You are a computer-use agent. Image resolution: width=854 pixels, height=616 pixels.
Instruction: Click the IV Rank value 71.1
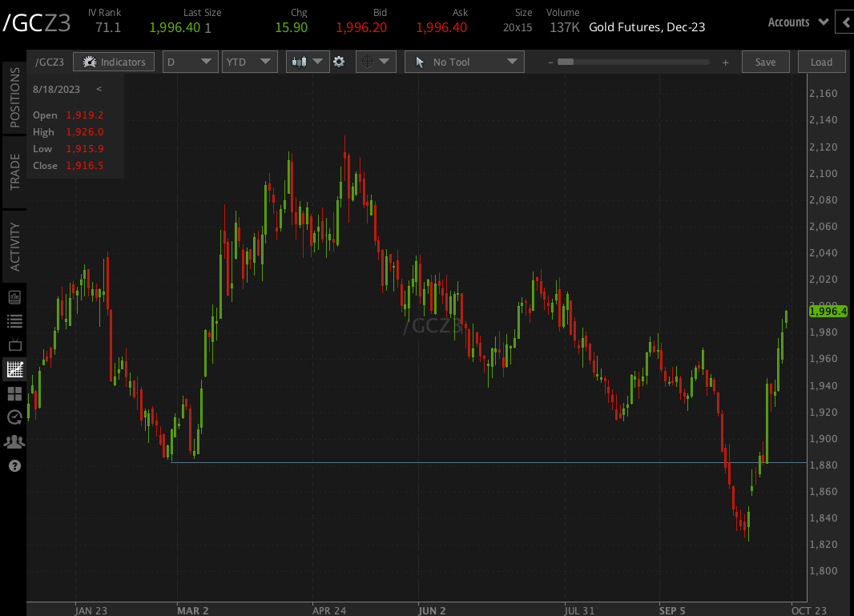[x=108, y=27]
